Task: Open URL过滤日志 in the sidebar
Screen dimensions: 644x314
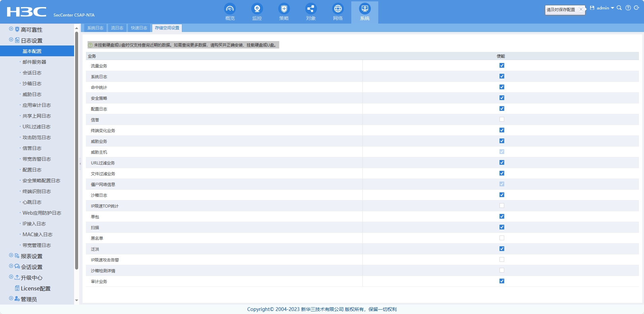Action: [36, 127]
